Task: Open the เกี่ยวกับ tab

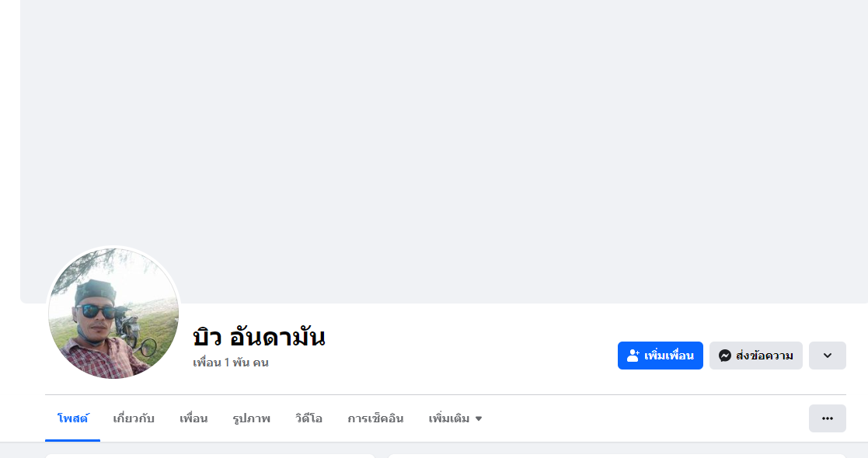Action: point(134,418)
